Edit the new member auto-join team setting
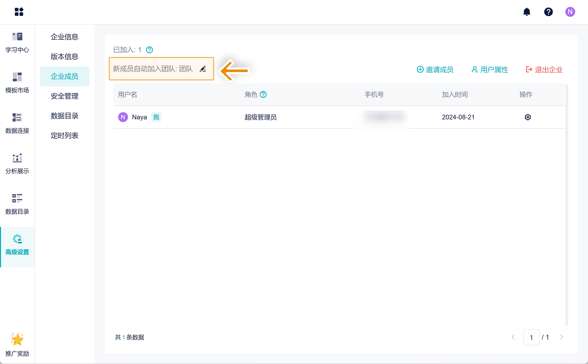The height and width of the screenshot is (364, 588). [x=203, y=69]
